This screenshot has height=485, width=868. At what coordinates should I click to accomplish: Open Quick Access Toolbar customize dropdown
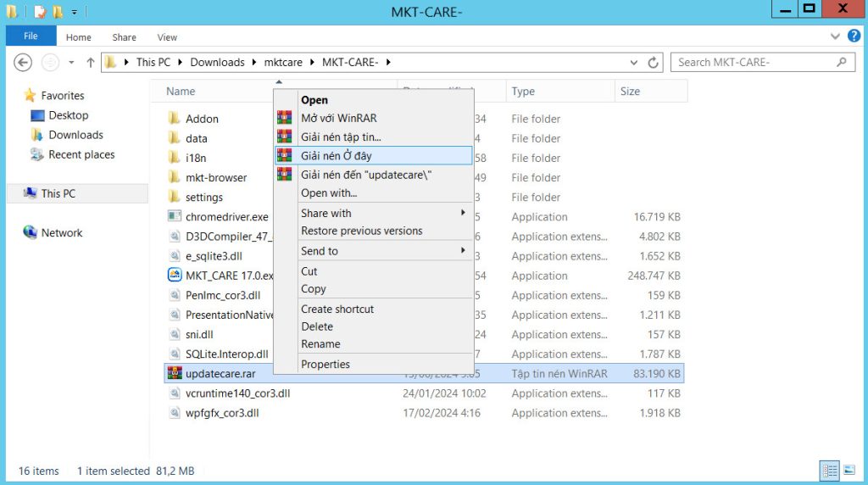pyautogui.click(x=75, y=11)
